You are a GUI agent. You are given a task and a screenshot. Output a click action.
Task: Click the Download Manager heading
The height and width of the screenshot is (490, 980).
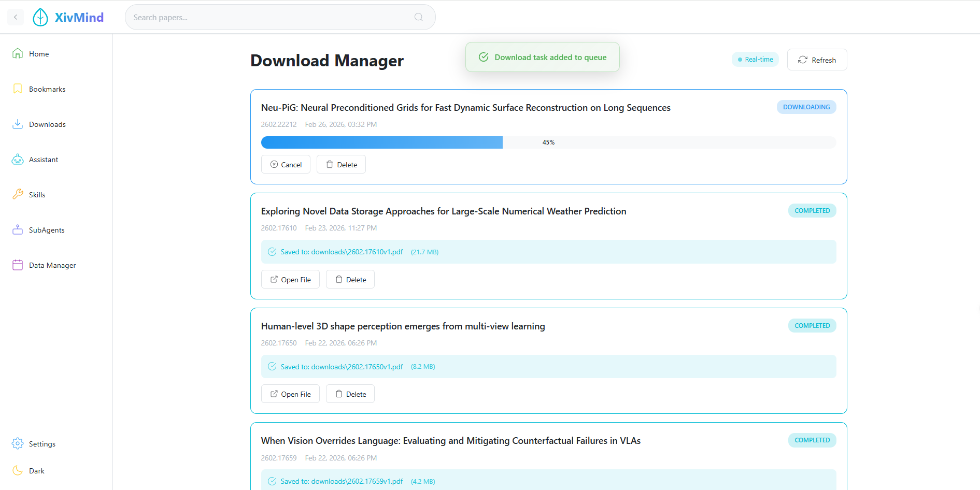coord(327,61)
